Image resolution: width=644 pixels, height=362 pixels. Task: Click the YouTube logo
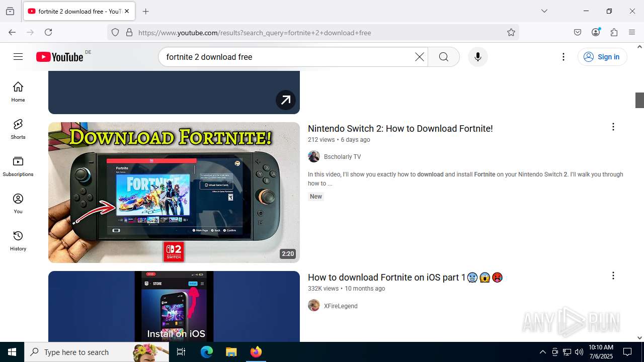[59, 57]
